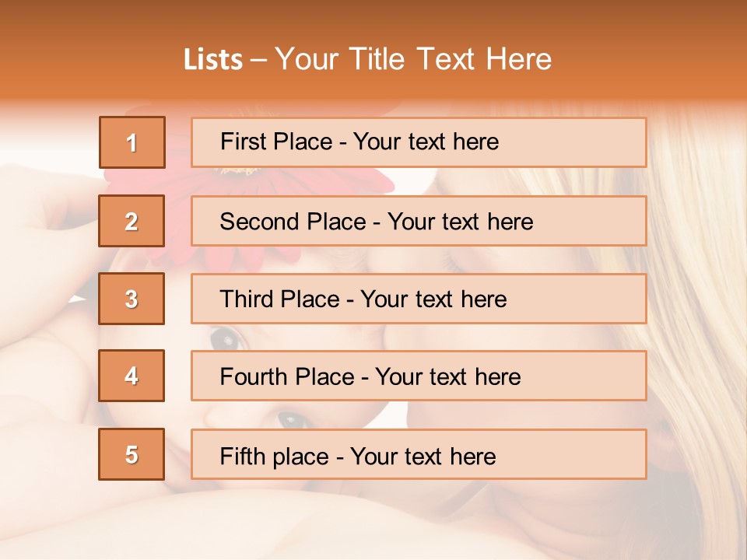Click the Fourth Place text bar
747x560 pixels.
tap(419, 376)
